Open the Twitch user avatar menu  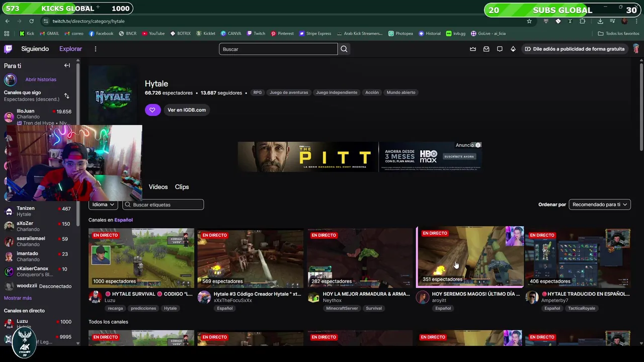[636, 49]
